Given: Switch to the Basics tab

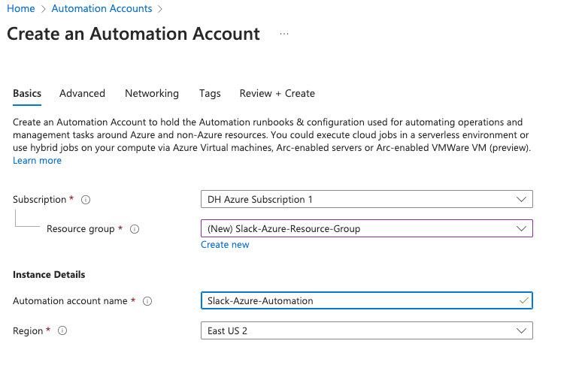Looking at the screenshot, I should pyautogui.click(x=27, y=94).
